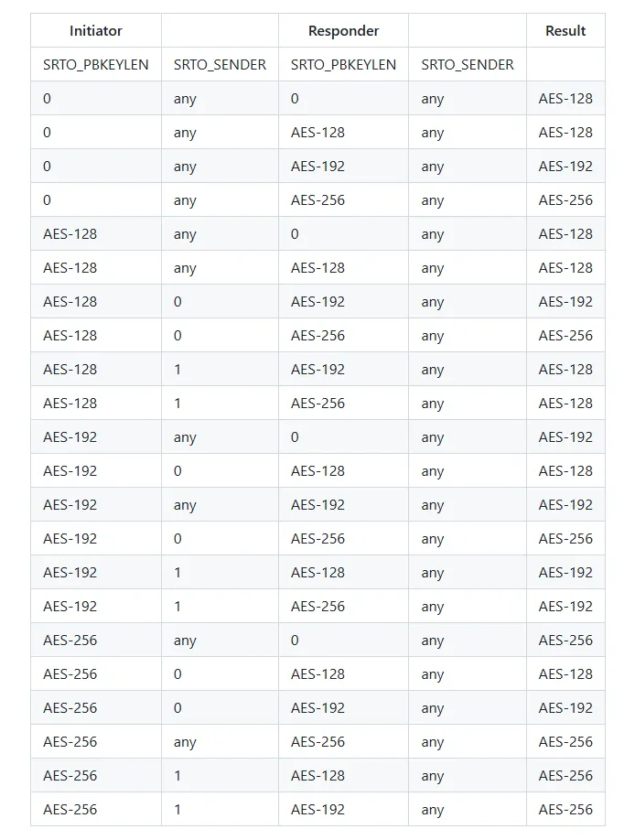Image resolution: width=635 pixels, height=840 pixels.
Task: Select the SRTO_SENDER subheader under Responder
Action: 468,65
